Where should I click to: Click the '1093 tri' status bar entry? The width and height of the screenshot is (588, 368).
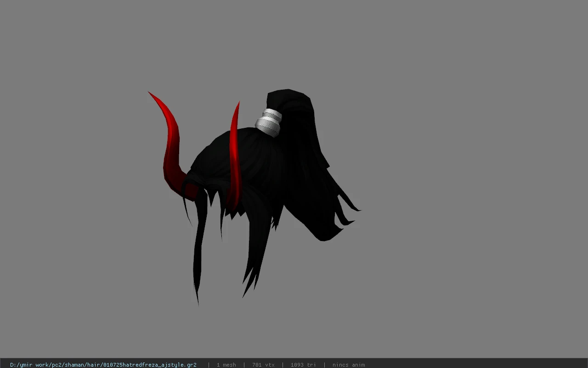[303, 365]
